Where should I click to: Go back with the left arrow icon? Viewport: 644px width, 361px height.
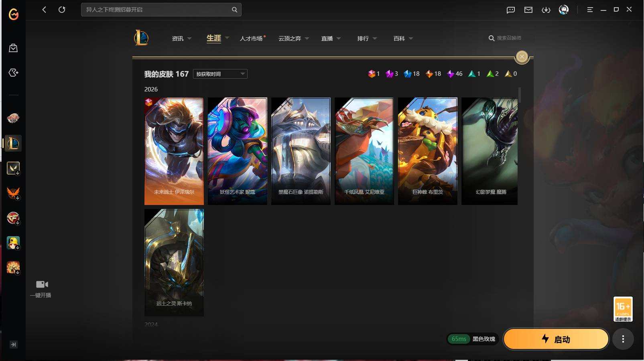pyautogui.click(x=44, y=10)
